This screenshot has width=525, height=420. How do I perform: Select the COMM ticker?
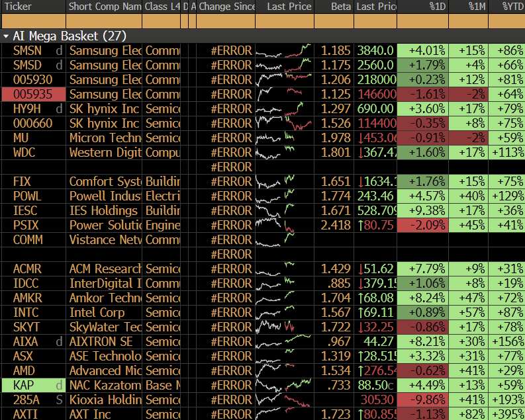[28, 239]
